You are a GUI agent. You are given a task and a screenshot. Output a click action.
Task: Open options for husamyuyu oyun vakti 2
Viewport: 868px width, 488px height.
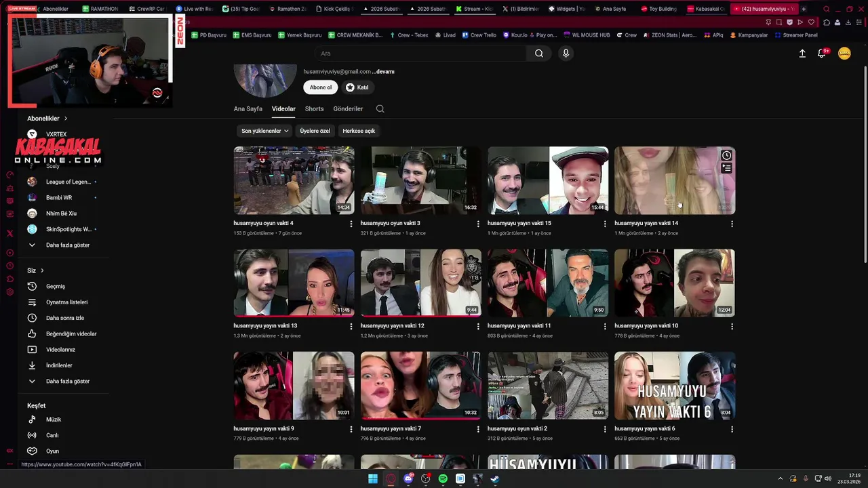(605, 429)
